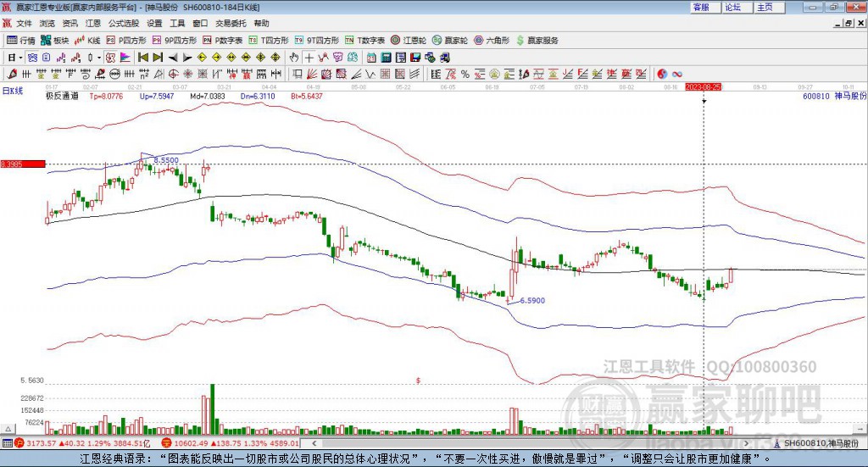The height and width of the screenshot is (467, 868).
Task: Open the 文件 menu
Action: [x=24, y=23]
